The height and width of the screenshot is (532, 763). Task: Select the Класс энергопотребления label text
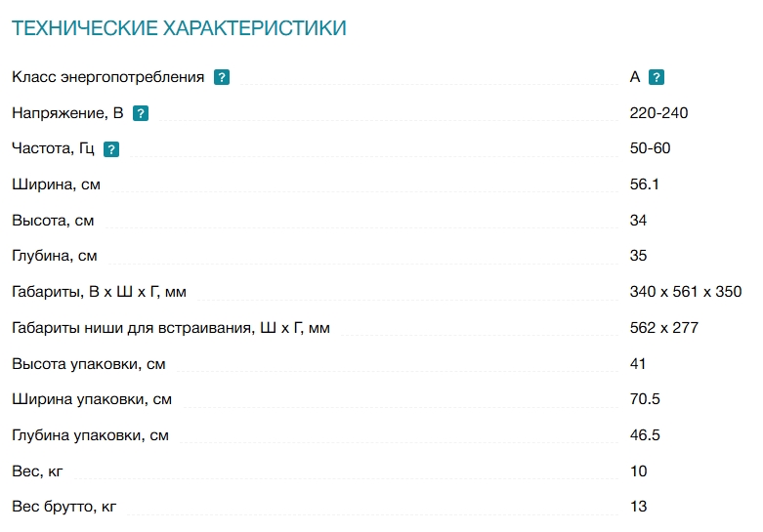(108, 77)
